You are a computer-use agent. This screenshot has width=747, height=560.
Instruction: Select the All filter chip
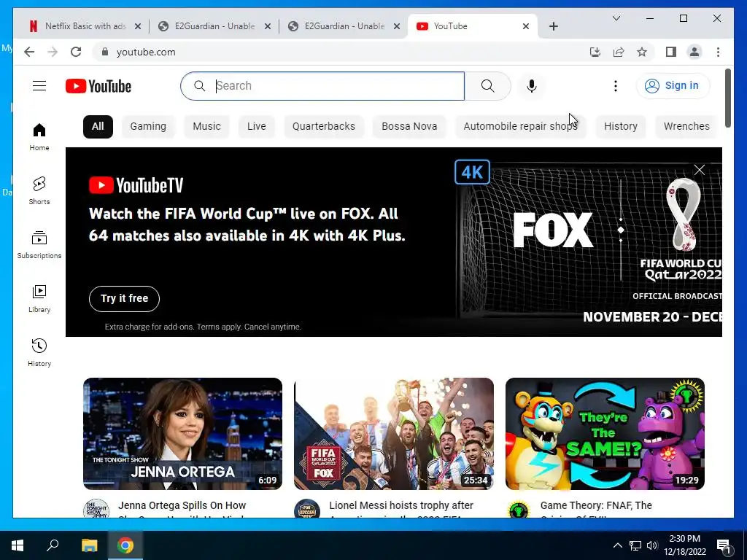pyautogui.click(x=98, y=127)
